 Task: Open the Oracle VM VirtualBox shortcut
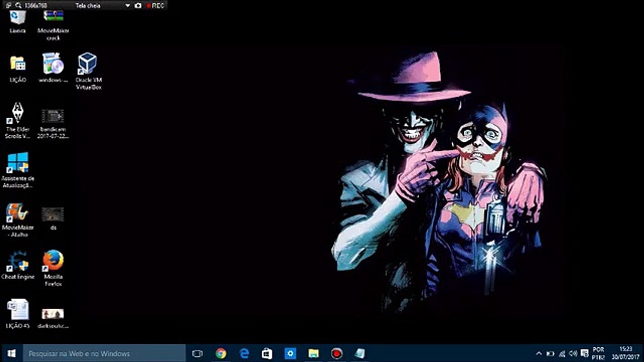coord(88,64)
